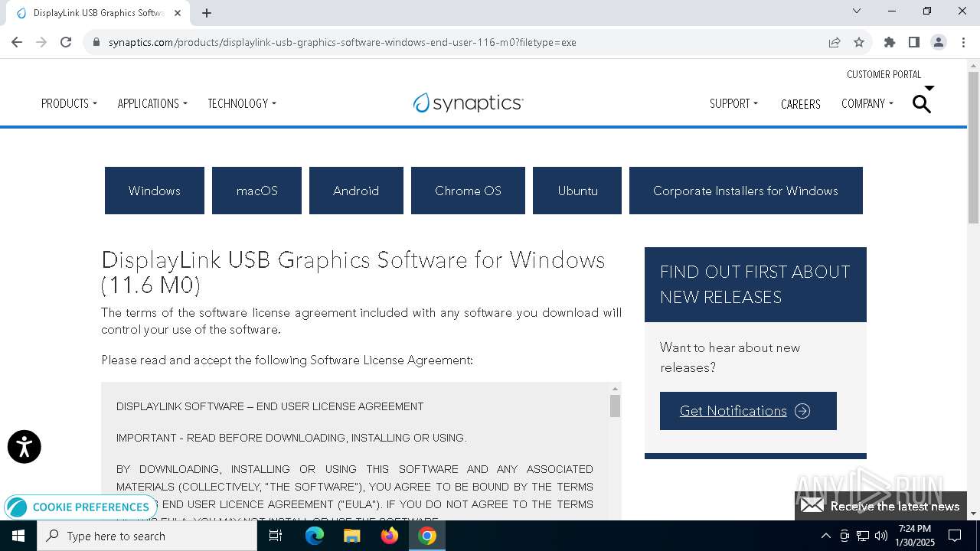Viewport: 980px width, 551px height.
Task: Open the network icon in system tray
Action: point(863,536)
